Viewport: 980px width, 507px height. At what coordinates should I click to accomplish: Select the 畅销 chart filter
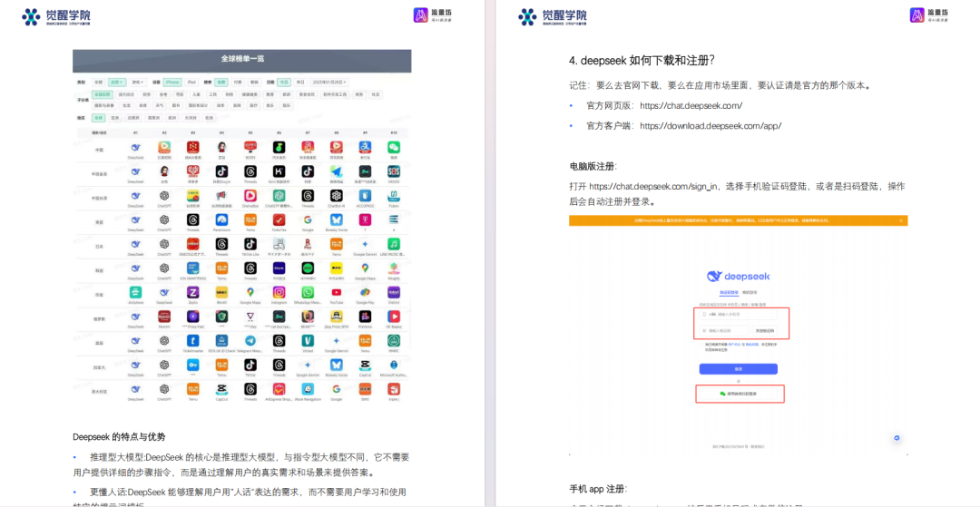(x=254, y=83)
